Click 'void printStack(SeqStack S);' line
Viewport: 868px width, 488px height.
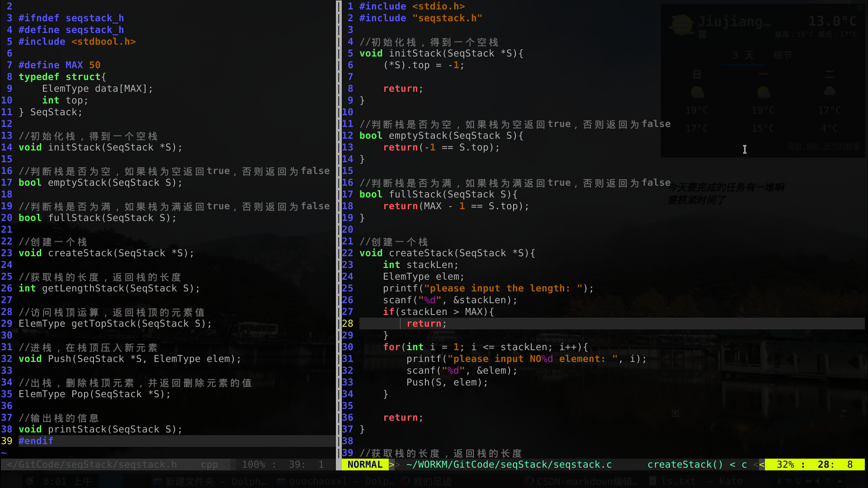101,429
